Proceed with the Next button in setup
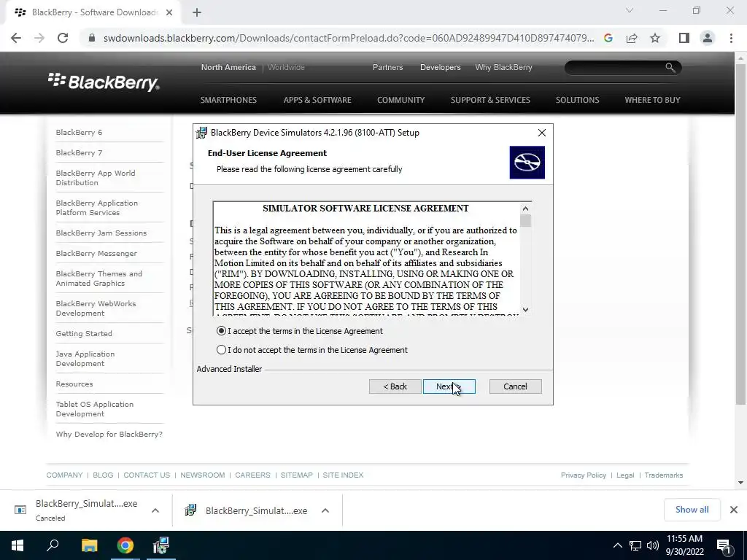The image size is (747, 560). pos(449,386)
